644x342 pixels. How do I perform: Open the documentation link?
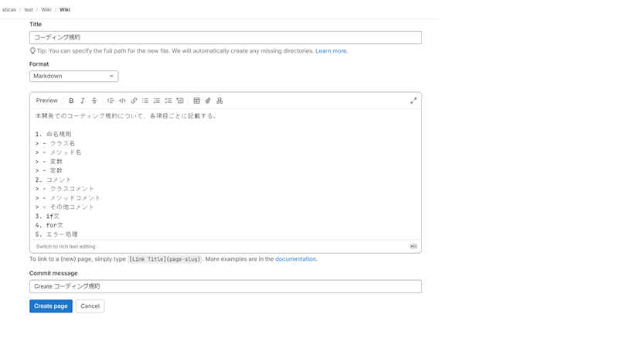295,259
